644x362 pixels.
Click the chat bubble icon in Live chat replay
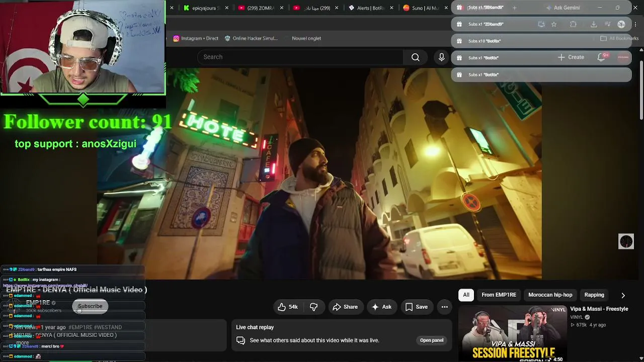coord(240,340)
